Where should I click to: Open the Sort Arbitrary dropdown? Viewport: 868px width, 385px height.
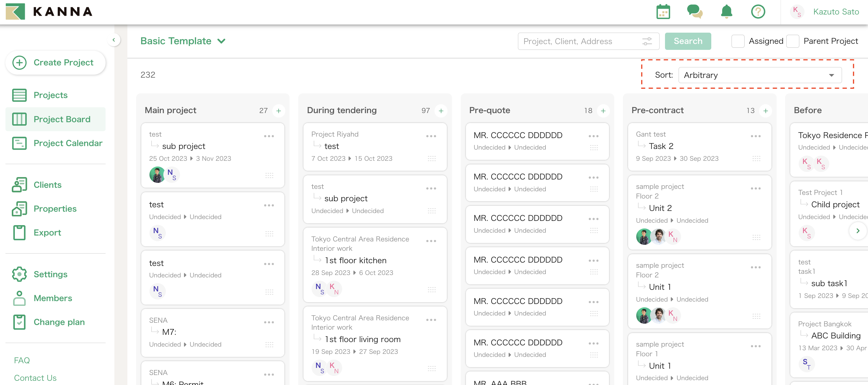tap(759, 75)
